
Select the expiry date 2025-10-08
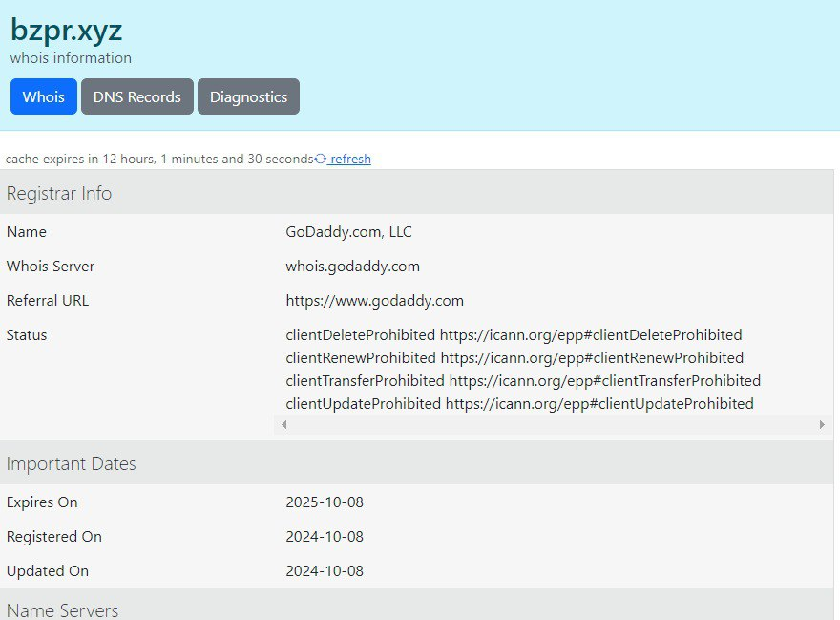coord(325,502)
